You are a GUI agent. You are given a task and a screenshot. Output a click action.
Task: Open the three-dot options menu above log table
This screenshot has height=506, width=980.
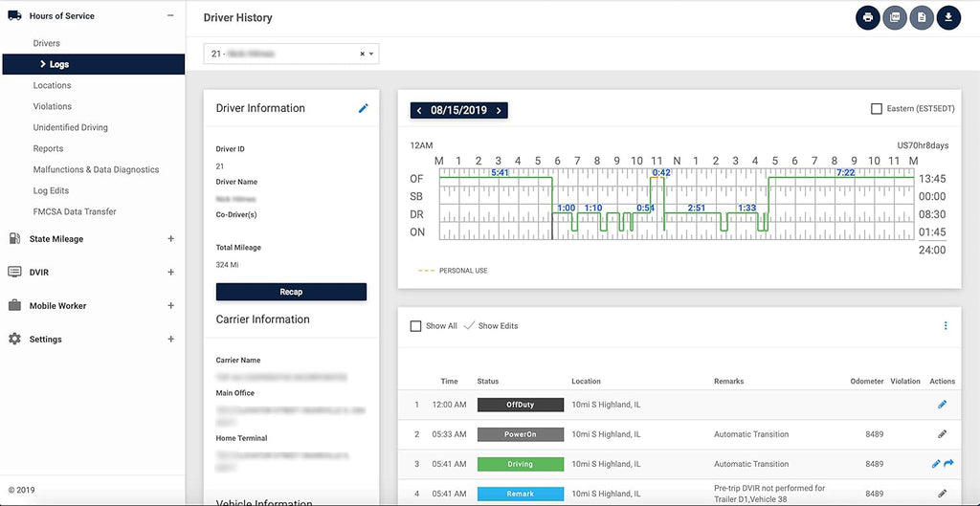click(945, 325)
